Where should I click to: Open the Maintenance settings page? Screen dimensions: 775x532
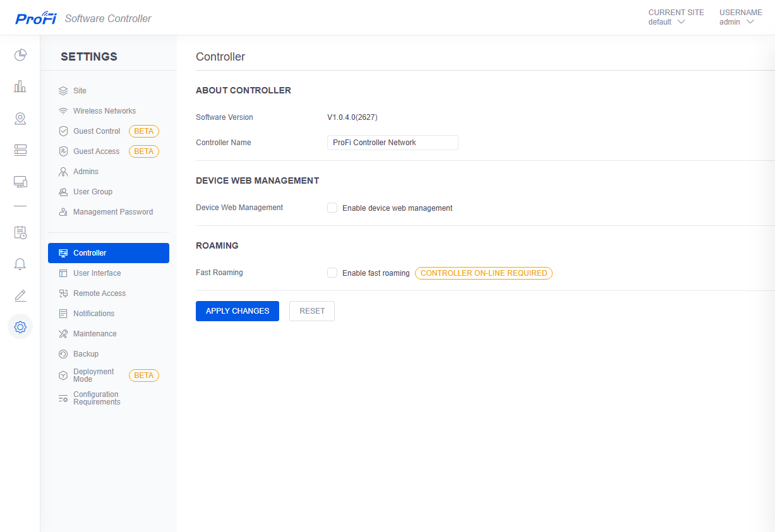click(x=95, y=334)
